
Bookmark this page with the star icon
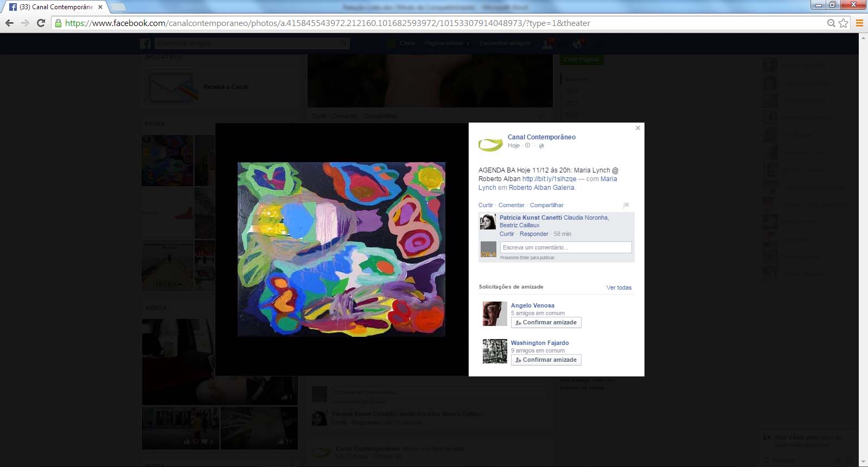click(844, 23)
